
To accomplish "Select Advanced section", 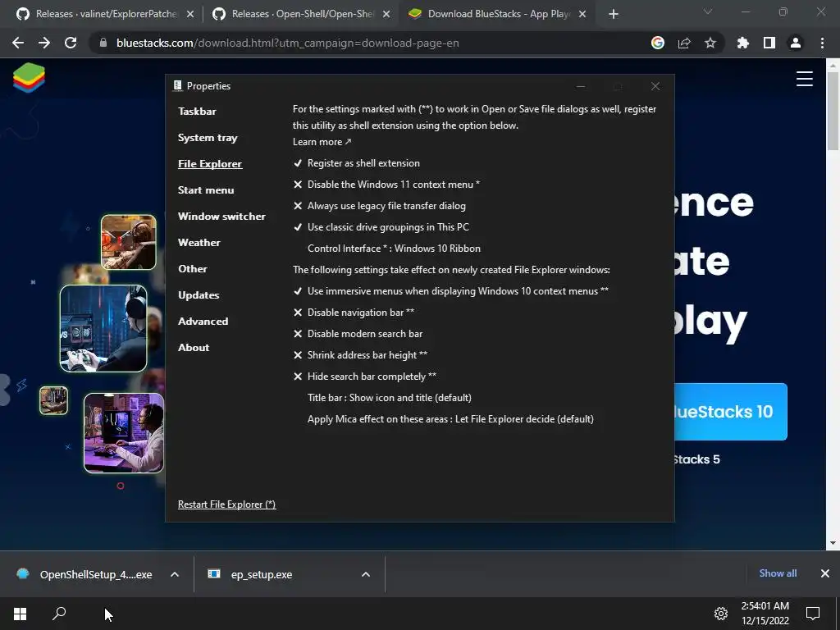I will [x=203, y=322].
